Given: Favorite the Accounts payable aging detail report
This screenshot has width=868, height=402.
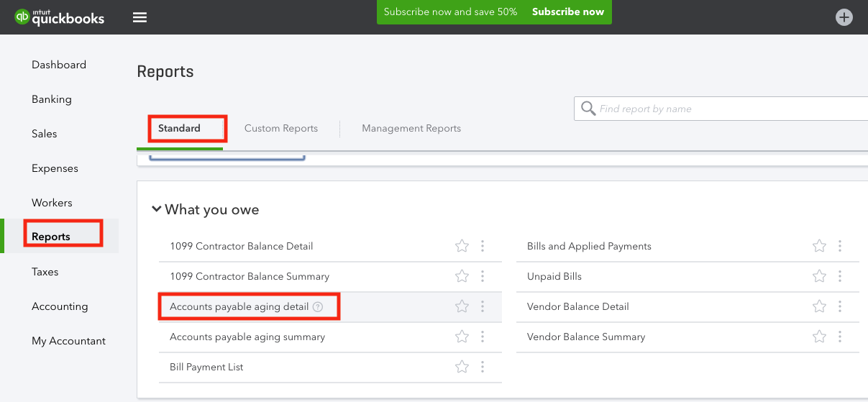Looking at the screenshot, I should pyautogui.click(x=462, y=306).
